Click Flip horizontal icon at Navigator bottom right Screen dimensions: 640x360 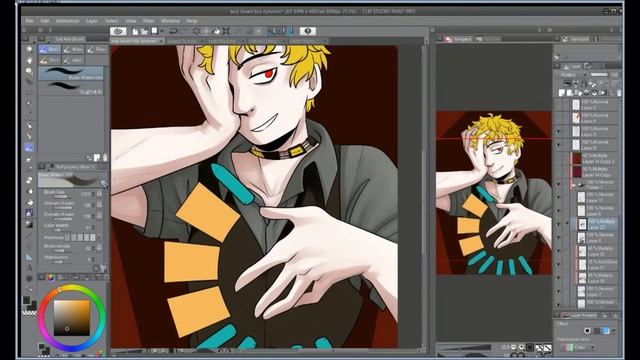pyautogui.click(x=547, y=348)
